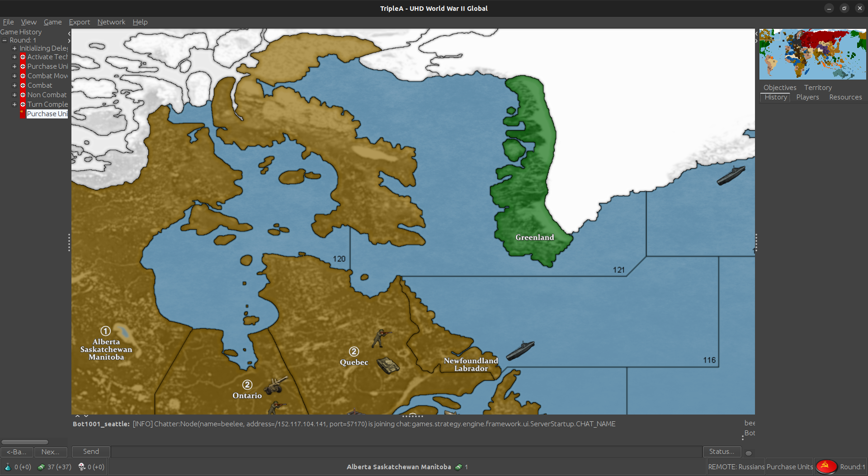The image size is (868, 476).
Task: Select the submarine near Greenland's east coast
Action: 731,175
